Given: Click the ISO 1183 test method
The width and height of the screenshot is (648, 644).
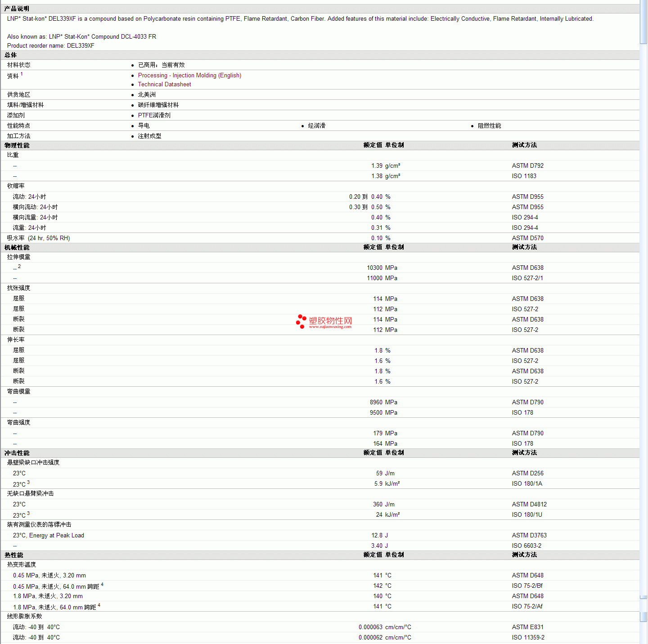Looking at the screenshot, I should [x=524, y=176].
